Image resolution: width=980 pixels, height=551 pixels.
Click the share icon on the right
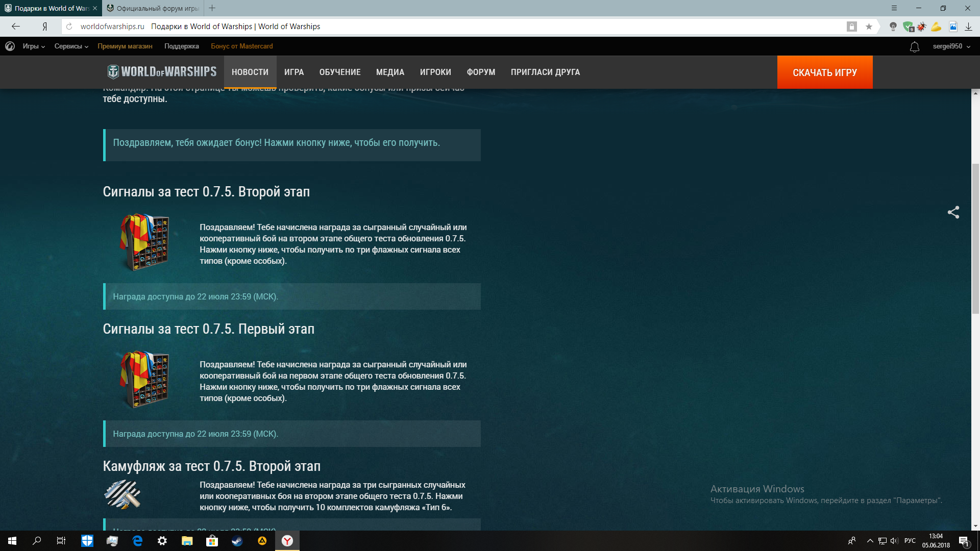953,212
